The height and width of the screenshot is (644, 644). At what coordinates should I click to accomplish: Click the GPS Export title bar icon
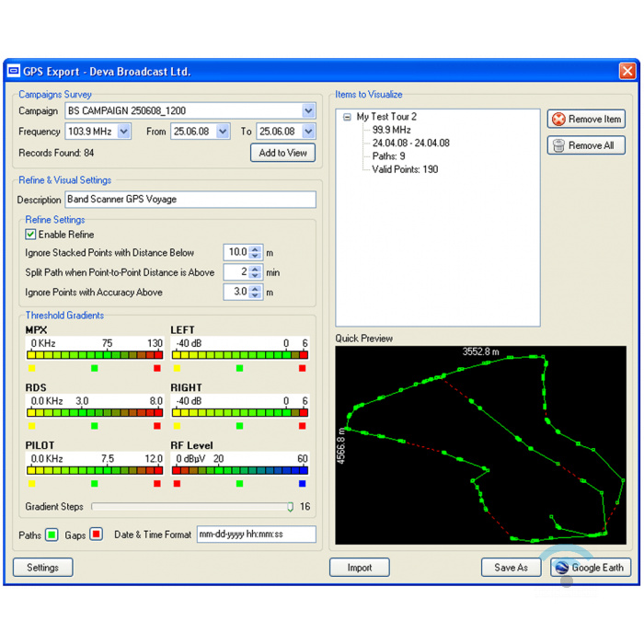14,71
